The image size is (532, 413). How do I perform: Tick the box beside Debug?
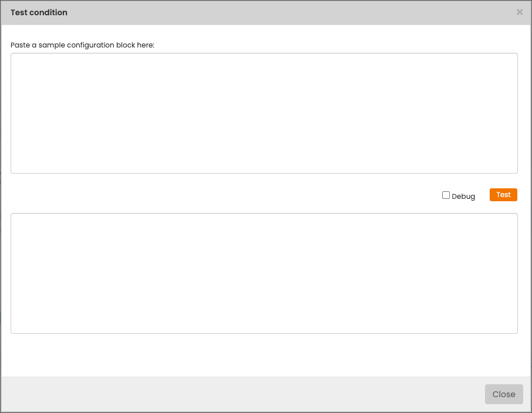click(446, 195)
